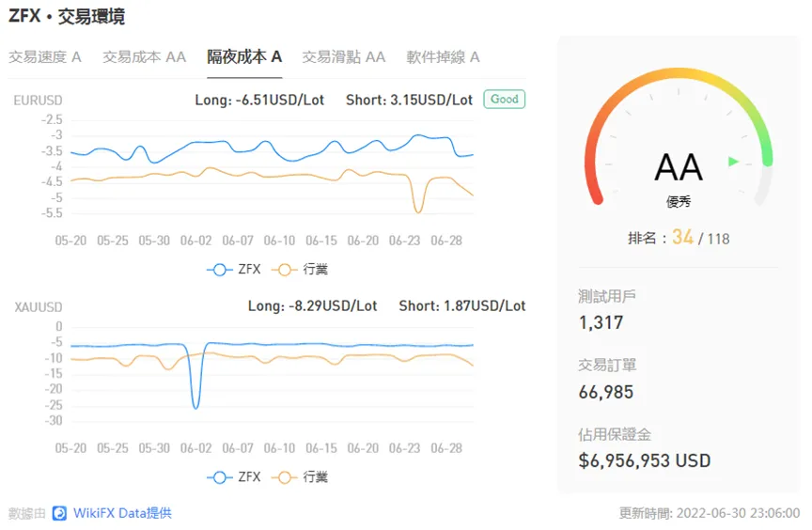Click the green pointer on AA gauge
Viewport: 812px width, 530px height.
pyautogui.click(x=733, y=162)
